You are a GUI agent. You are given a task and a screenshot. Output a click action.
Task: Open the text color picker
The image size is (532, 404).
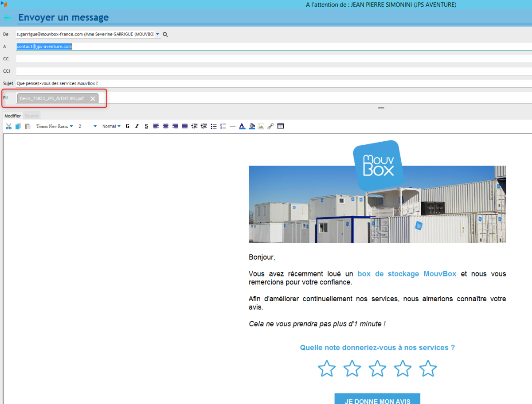[x=242, y=126]
